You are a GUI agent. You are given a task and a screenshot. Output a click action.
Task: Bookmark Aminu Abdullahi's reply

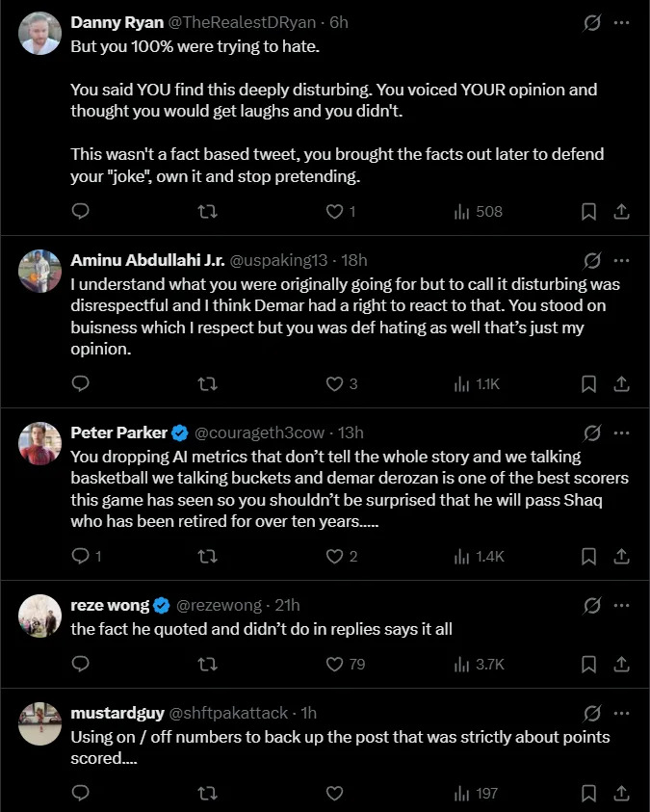[x=588, y=383]
